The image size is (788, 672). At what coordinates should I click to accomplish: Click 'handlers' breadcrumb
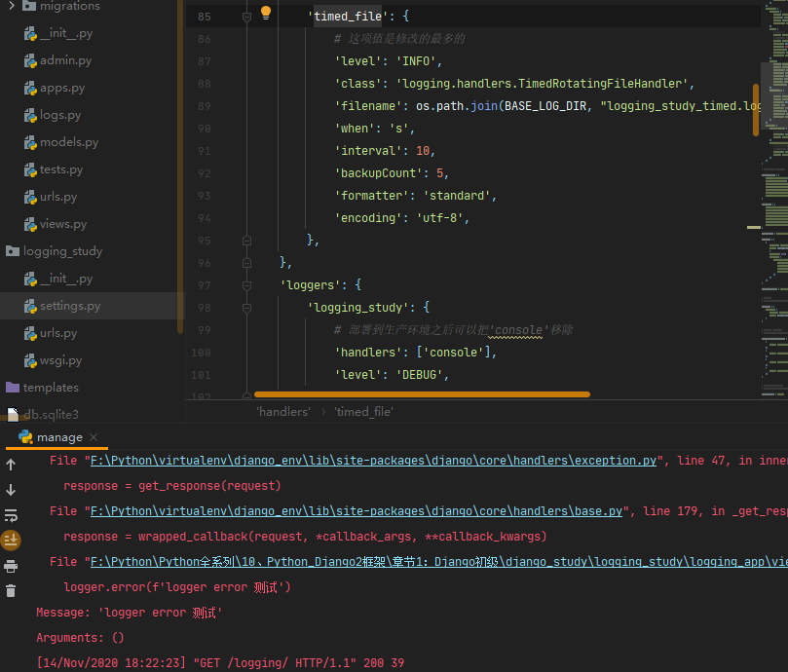(x=283, y=412)
